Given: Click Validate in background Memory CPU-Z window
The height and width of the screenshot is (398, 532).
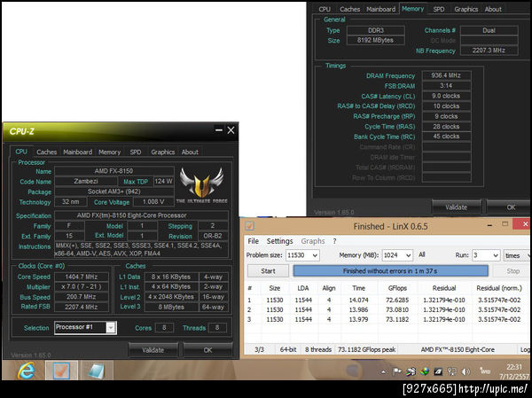Looking at the screenshot, I should 456,207.
